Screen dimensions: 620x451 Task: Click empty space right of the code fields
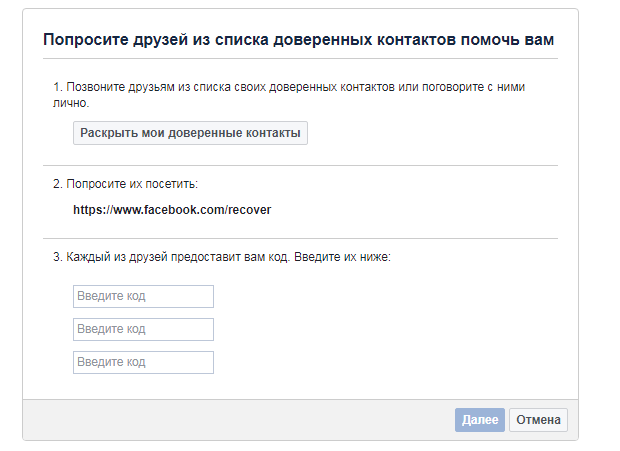pyautogui.click(x=400, y=329)
